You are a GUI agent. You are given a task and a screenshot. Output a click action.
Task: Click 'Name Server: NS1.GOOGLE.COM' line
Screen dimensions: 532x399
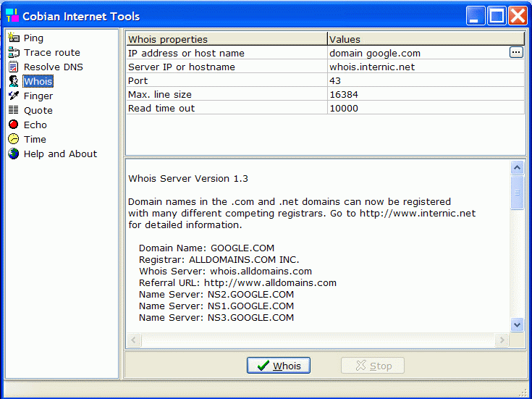[x=216, y=306]
